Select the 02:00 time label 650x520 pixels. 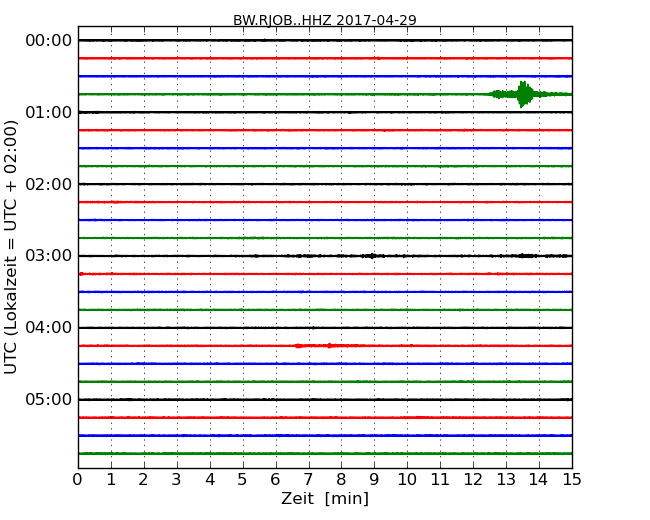49,184
